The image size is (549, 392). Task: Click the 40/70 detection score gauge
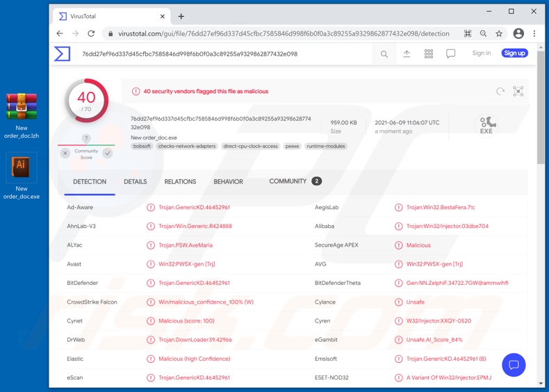coord(86,101)
